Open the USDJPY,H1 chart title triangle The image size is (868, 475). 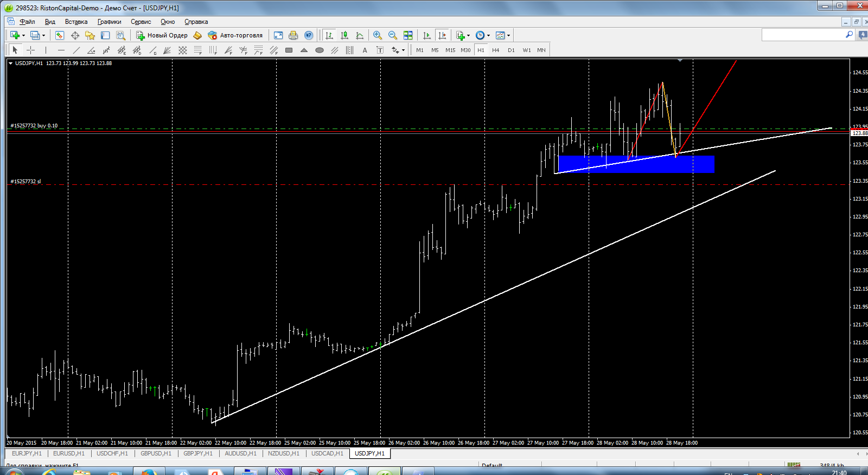pyautogui.click(x=10, y=63)
